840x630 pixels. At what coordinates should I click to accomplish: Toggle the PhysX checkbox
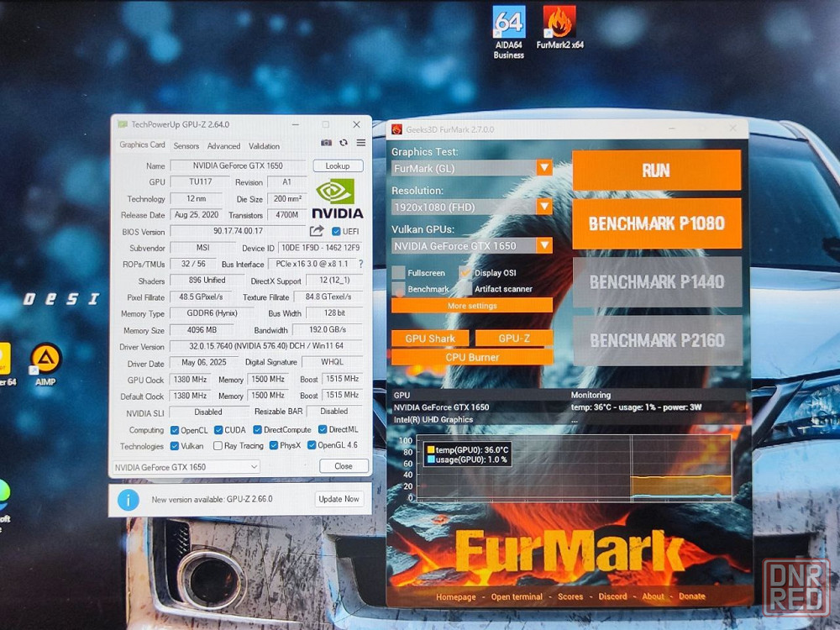pyautogui.click(x=274, y=445)
